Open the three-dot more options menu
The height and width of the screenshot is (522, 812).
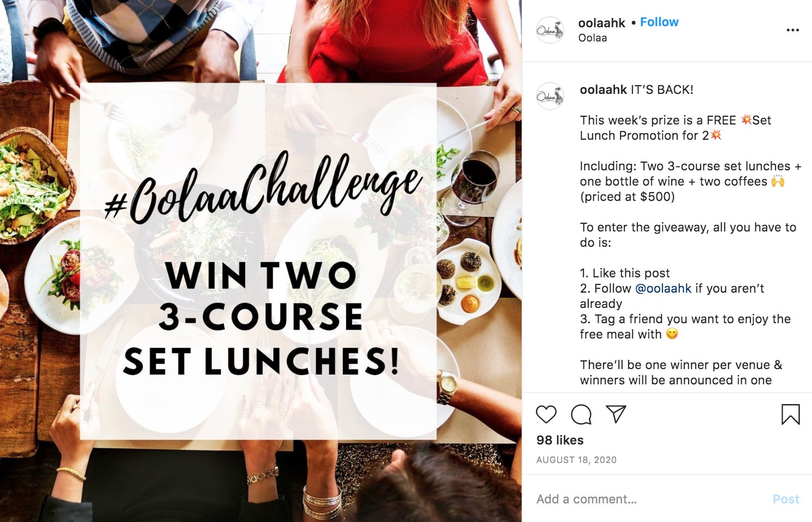pyautogui.click(x=792, y=30)
